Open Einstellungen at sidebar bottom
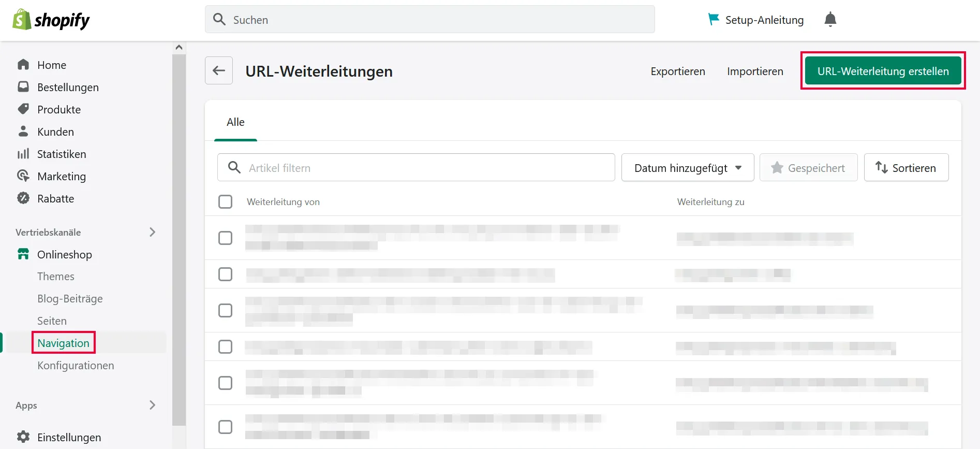The width and height of the screenshot is (980, 449). pyautogui.click(x=69, y=437)
